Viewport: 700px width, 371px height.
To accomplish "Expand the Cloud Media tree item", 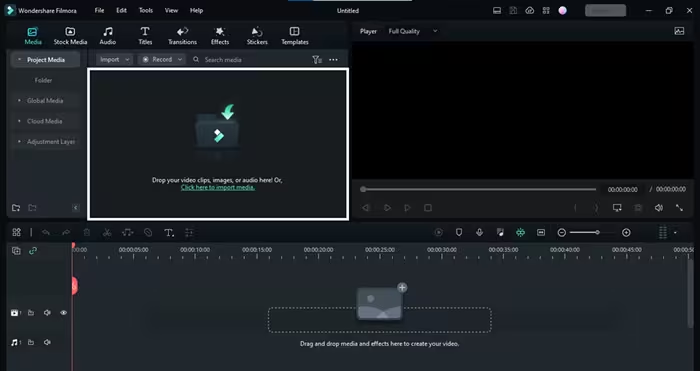I will point(45,121).
